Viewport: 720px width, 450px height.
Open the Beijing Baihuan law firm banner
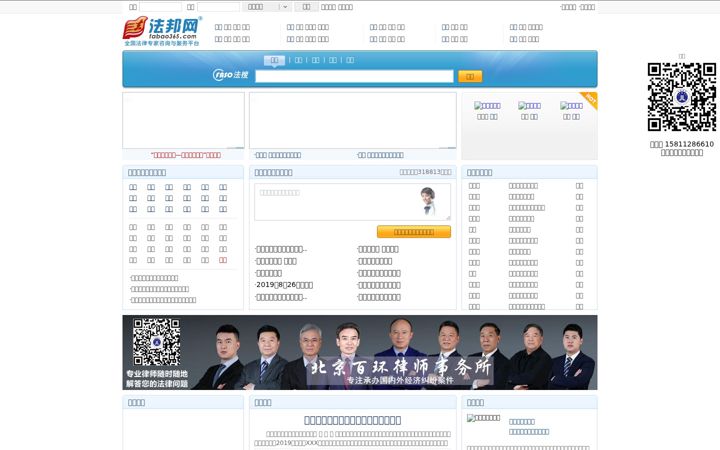click(360, 352)
